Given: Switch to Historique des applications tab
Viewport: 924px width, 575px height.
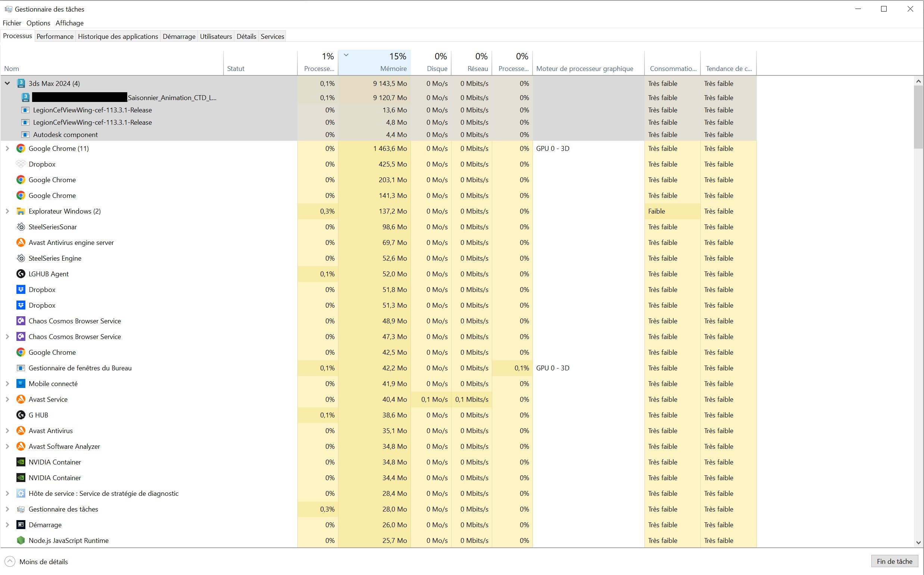Looking at the screenshot, I should pos(118,37).
